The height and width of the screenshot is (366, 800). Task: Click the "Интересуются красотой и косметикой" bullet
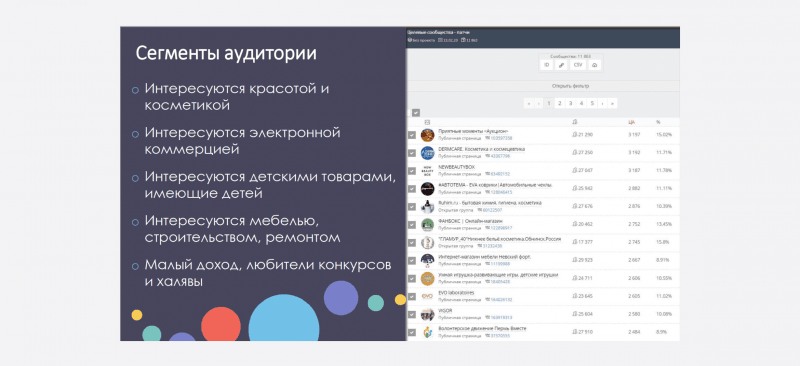[236, 97]
